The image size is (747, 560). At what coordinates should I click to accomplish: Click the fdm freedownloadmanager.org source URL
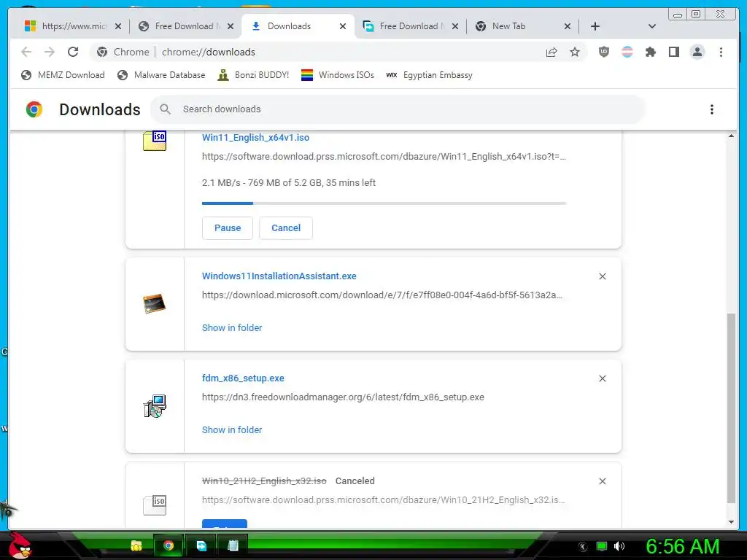click(343, 397)
